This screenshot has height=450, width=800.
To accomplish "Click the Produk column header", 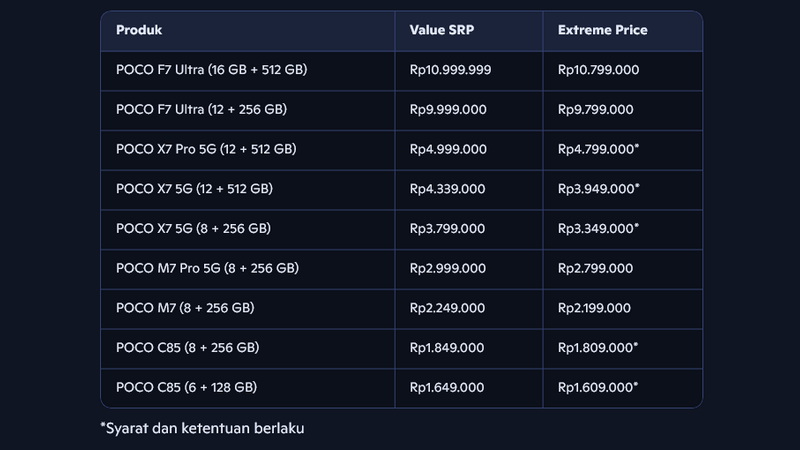I will point(139,30).
